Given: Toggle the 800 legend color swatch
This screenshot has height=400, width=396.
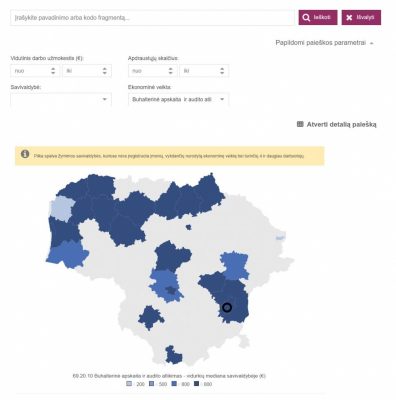Looking at the screenshot, I should click(174, 384).
